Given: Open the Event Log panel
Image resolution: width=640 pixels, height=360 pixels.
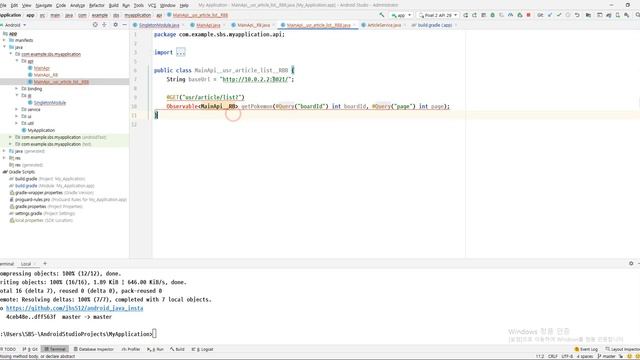Looking at the screenshot, I should (x=586, y=349).
